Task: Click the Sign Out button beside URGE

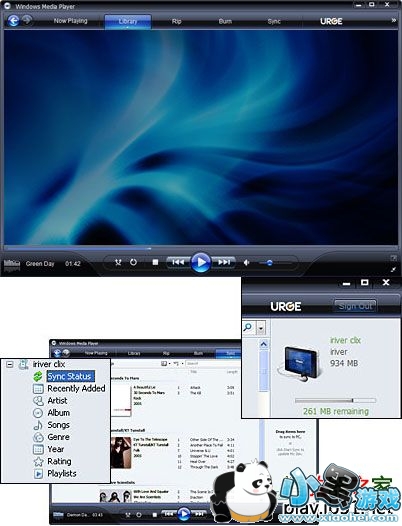Action: coord(355,306)
